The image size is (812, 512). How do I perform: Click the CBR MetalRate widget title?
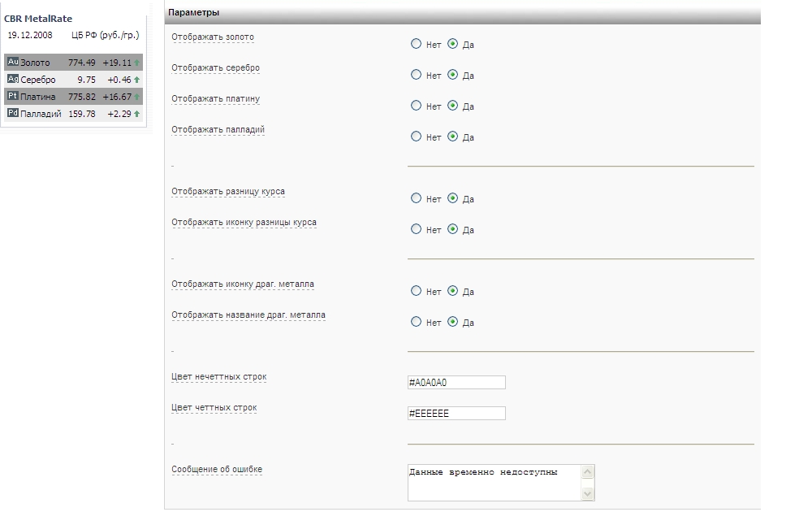(x=38, y=19)
